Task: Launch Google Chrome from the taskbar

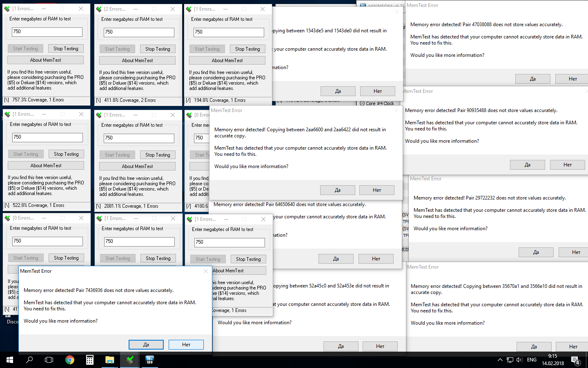Action: [x=70, y=360]
